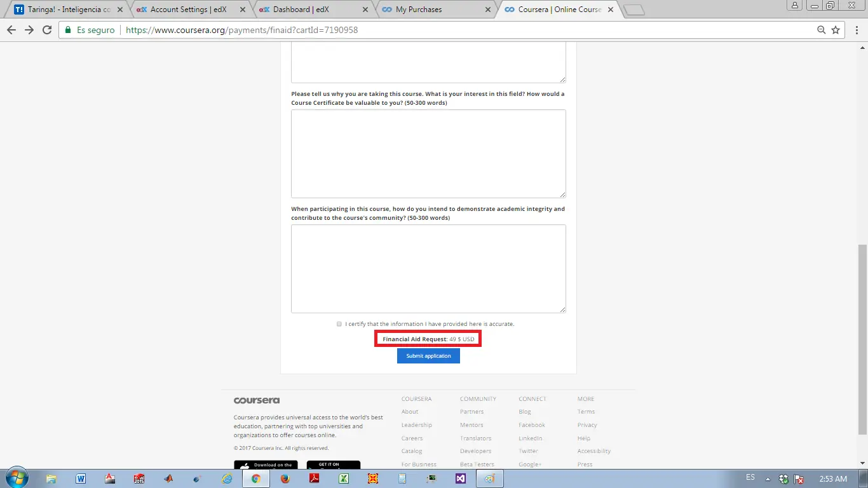Viewport: 868px width, 488px height.
Task: Open the green tray icon beside the tray arrow
Action: click(x=784, y=479)
